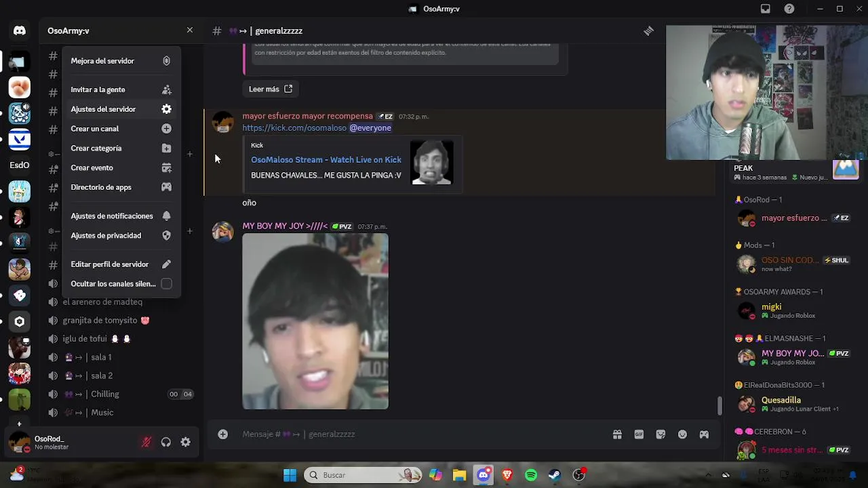Open Directorio de apps menu item
The height and width of the screenshot is (488, 868).
121,187
